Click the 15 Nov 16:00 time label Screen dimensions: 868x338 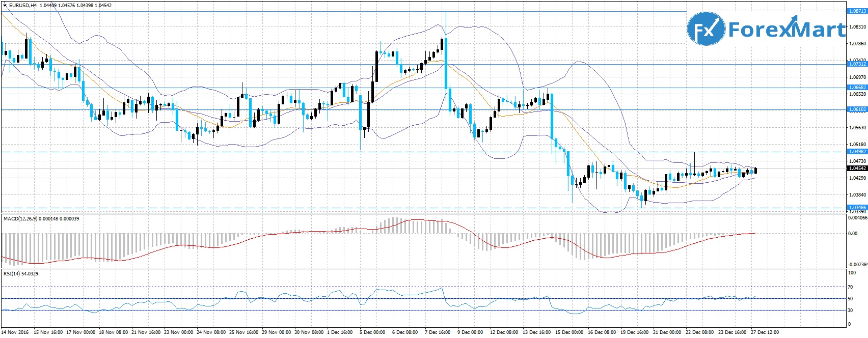click(48, 332)
